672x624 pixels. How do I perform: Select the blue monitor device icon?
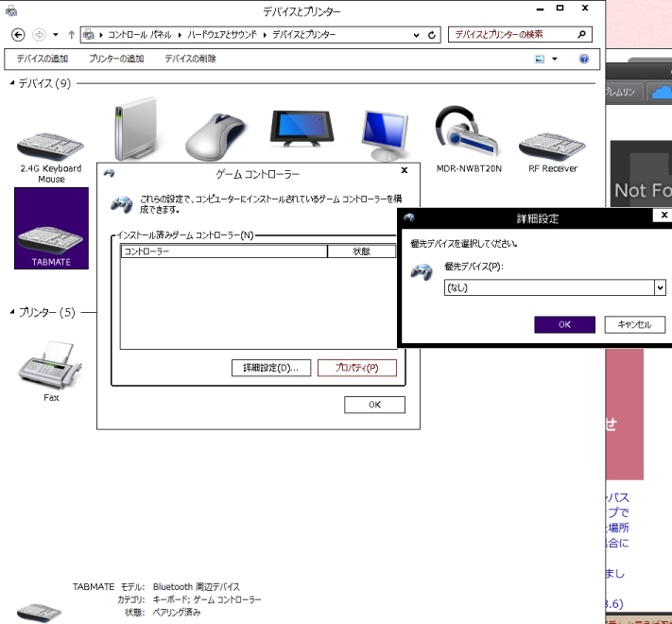385,134
